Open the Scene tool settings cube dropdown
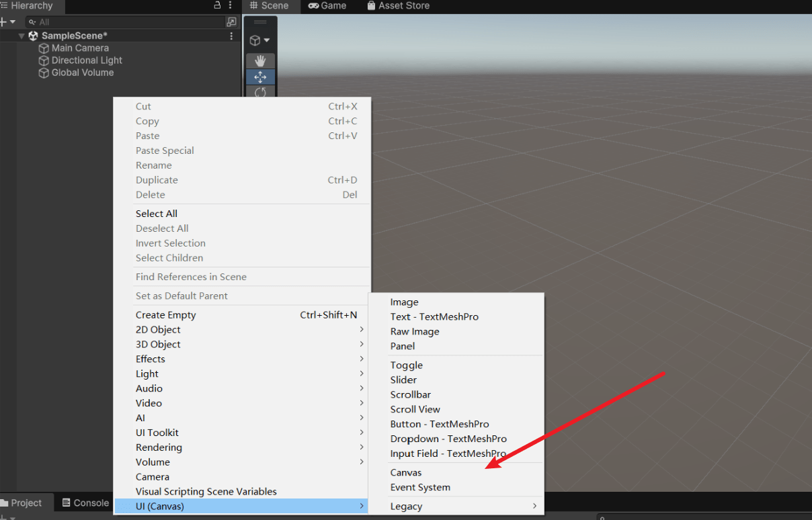 pos(259,40)
